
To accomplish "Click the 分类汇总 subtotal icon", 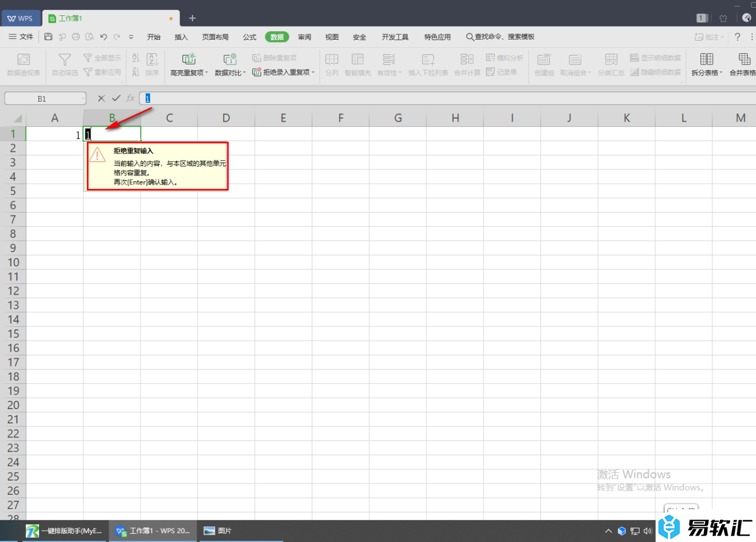I will coord(611,59).
